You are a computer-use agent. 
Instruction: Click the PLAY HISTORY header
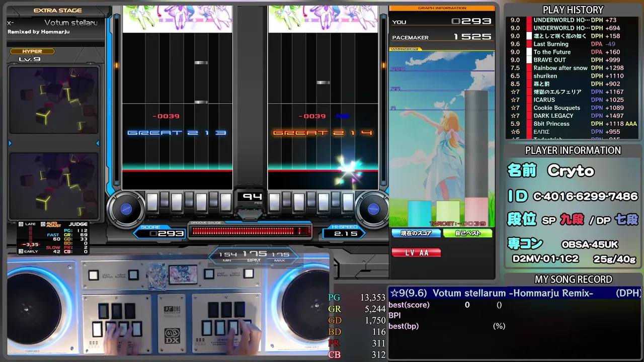[573, 10]
